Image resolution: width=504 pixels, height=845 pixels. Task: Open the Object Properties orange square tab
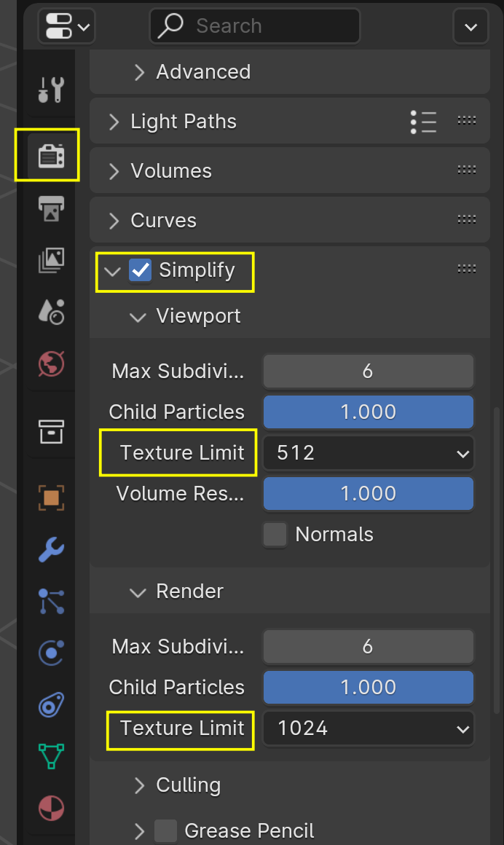pyautogui.click(x=47, y=498)
